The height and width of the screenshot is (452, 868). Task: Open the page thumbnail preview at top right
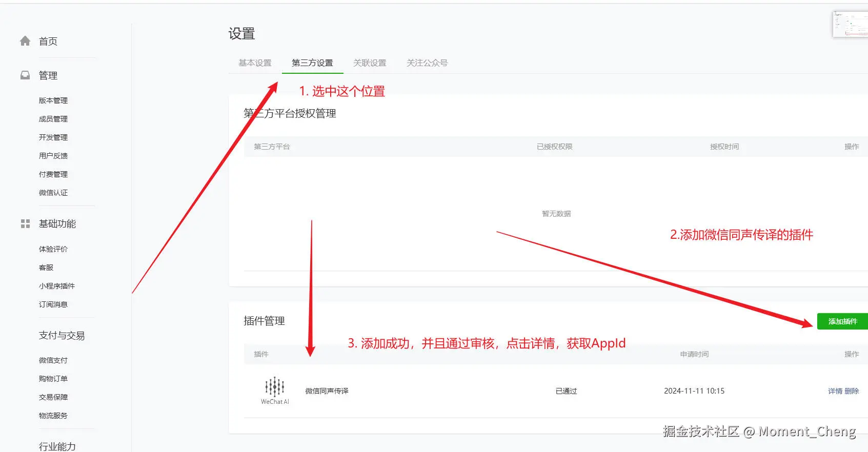(x=850, y=24)
